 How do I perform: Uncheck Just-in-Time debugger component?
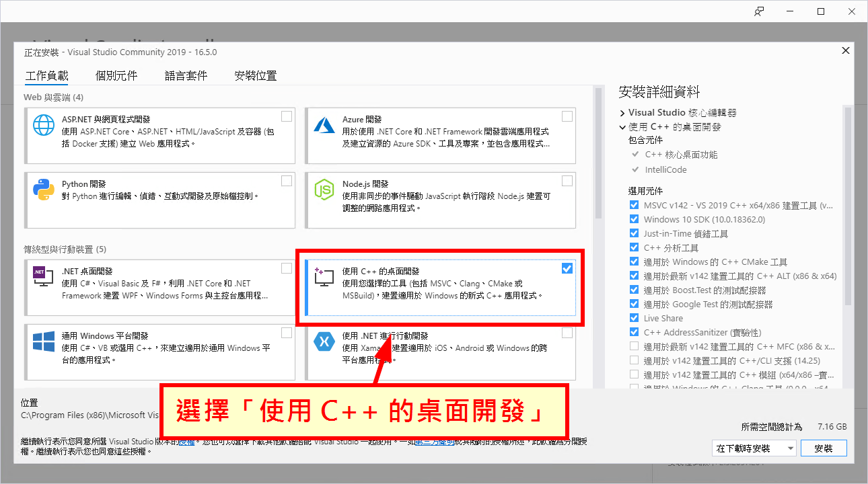tap(634, 233)
